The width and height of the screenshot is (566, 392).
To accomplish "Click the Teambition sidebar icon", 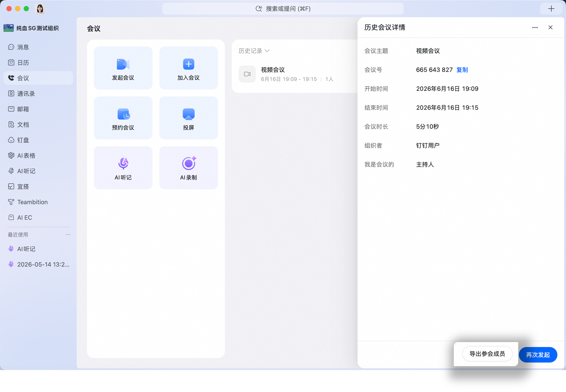I will pos(11,202).
